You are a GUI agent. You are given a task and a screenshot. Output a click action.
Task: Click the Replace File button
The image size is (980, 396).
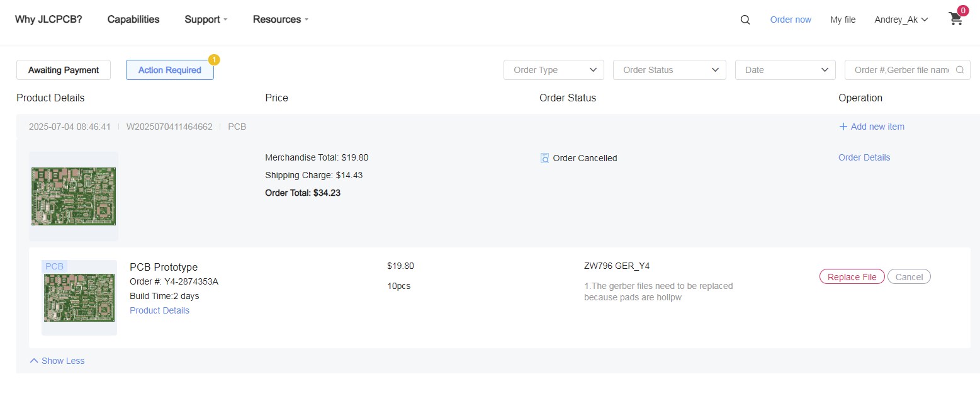[852, 277]
